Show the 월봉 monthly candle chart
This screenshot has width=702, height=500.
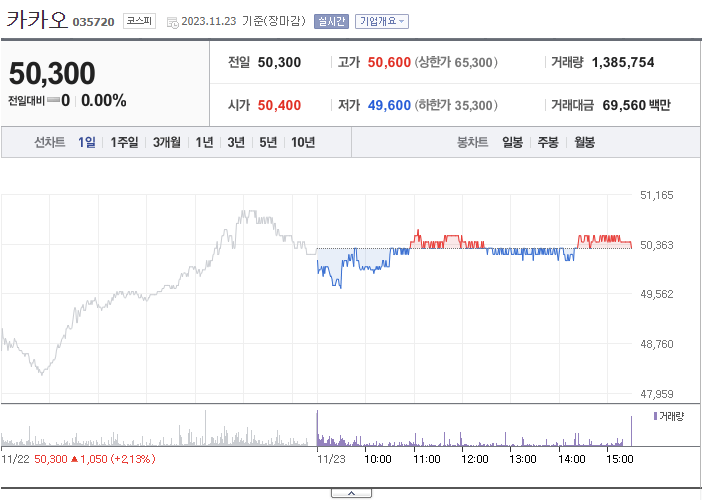click(584, 142)
